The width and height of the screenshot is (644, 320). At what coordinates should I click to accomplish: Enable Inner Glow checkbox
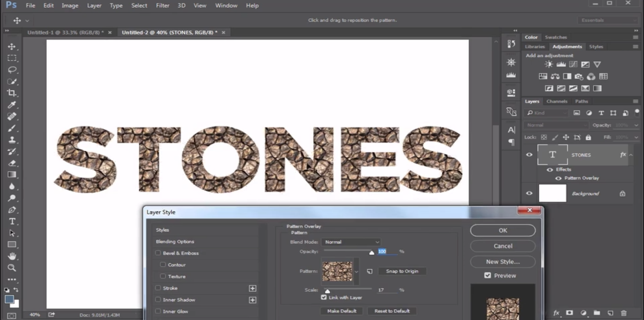tap(158, 311)
